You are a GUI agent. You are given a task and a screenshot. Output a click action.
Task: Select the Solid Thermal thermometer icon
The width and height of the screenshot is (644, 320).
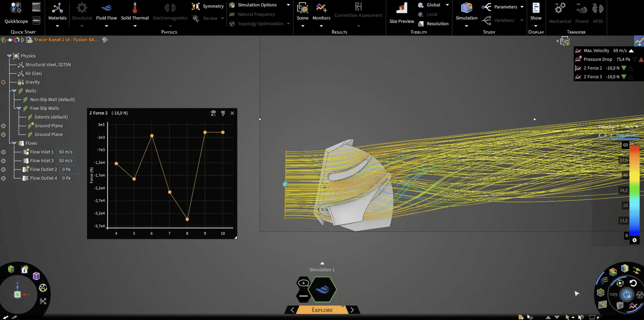point(135,8)
